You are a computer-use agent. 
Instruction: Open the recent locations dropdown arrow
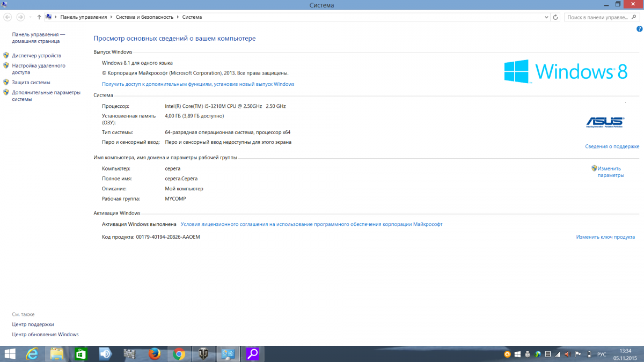pyautogui.click(x=30, y=17)
